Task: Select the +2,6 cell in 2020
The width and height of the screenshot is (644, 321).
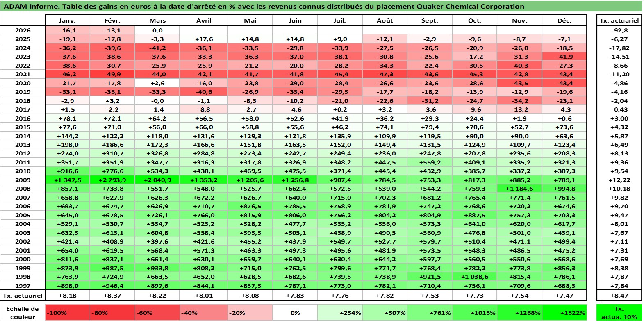Action: pos(157,83)
